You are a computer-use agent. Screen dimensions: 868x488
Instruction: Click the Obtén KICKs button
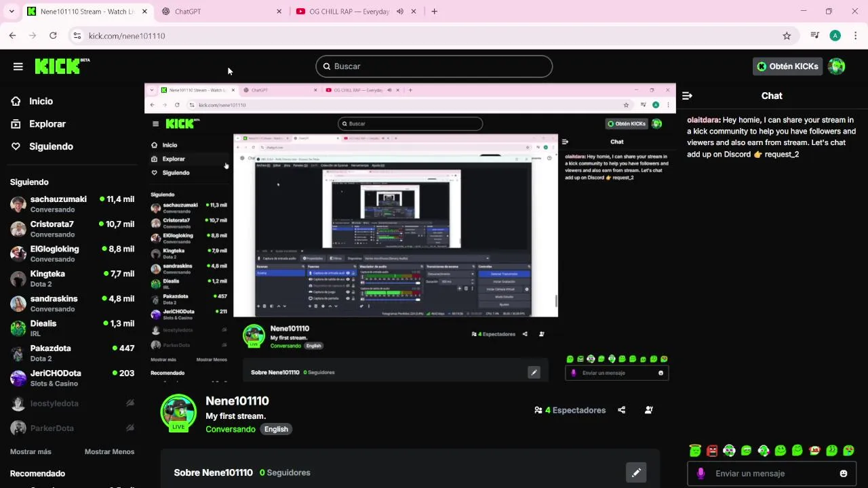787,66
